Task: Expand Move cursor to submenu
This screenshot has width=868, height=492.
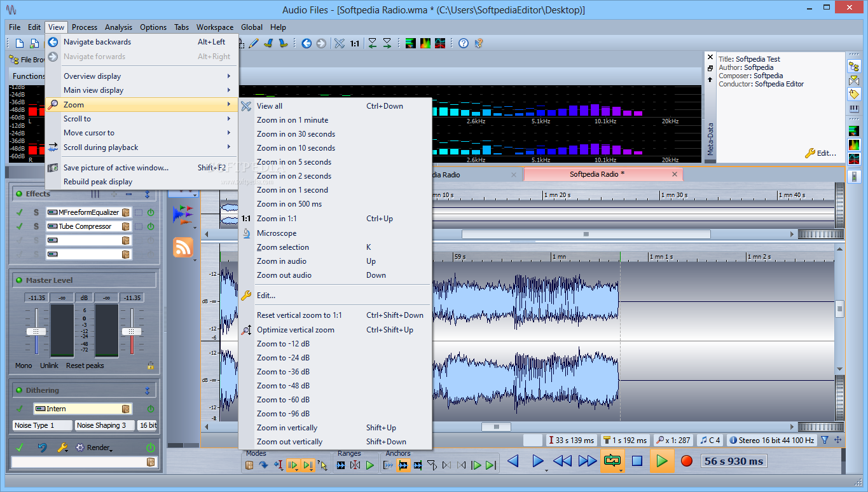Action: [x=142, y=133]
